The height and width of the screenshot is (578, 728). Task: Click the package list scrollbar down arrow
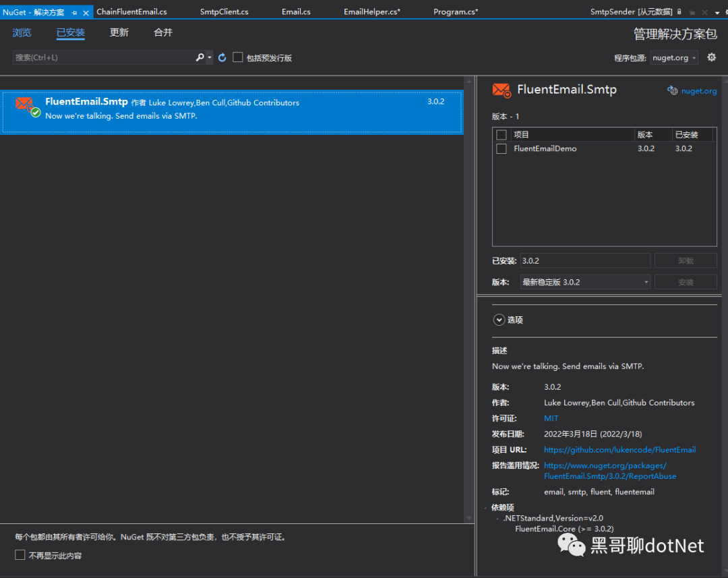pyautogui.click(x=469, y=517)
